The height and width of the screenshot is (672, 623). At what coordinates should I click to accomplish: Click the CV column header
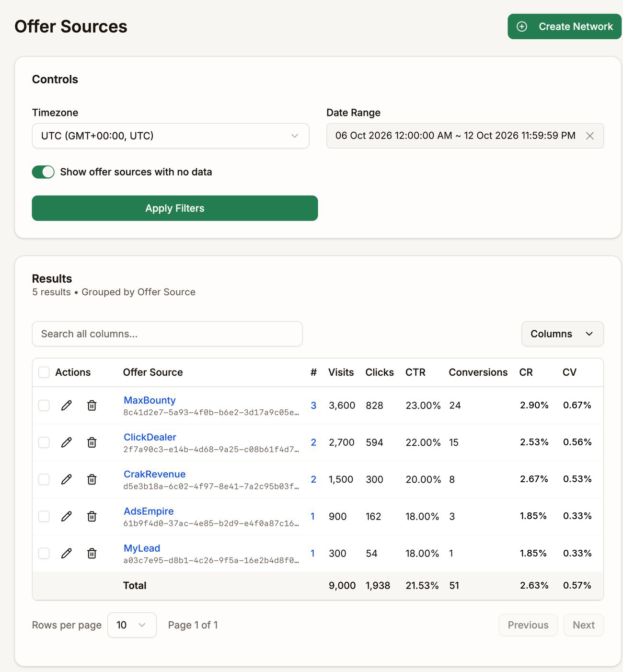[x=569, y=372]
